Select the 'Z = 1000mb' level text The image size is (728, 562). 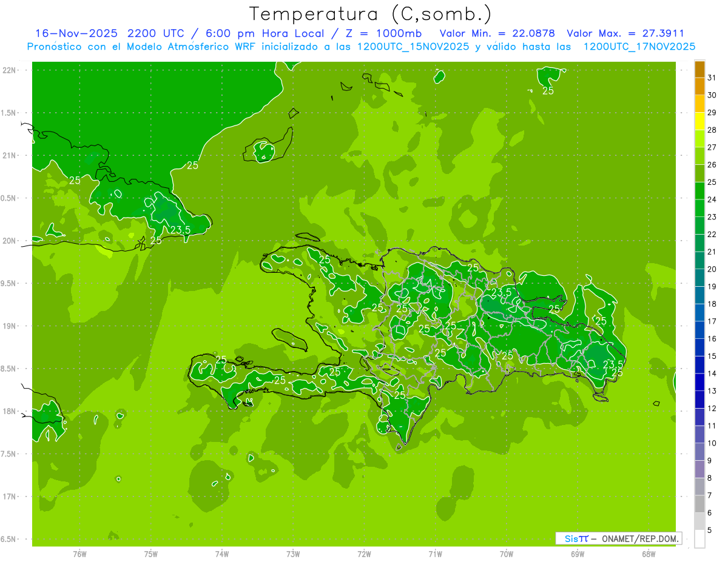pos(384,33)
